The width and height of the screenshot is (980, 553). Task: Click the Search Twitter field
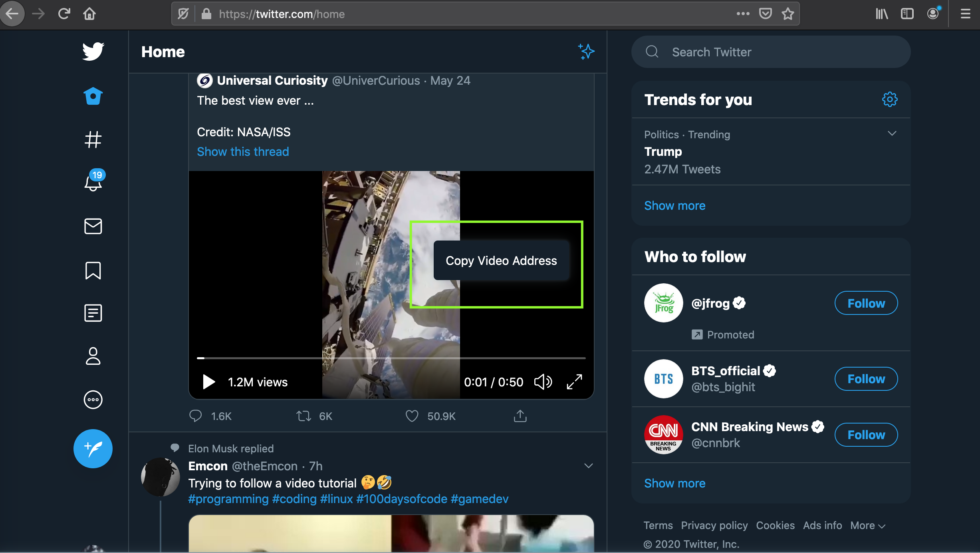pyautogui.click(x=770, y=52)
